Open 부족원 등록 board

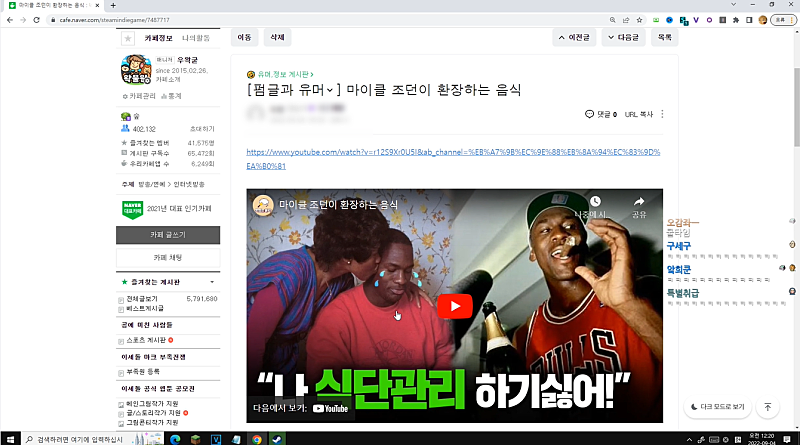143,372
